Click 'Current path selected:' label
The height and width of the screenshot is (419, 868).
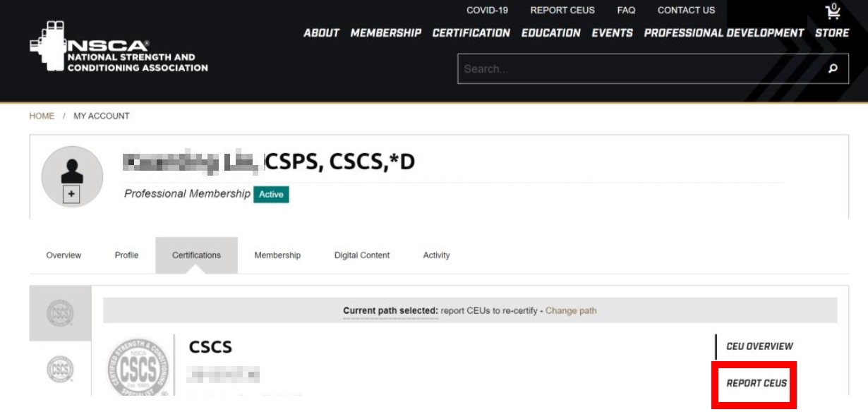click(x=390, y=310)
